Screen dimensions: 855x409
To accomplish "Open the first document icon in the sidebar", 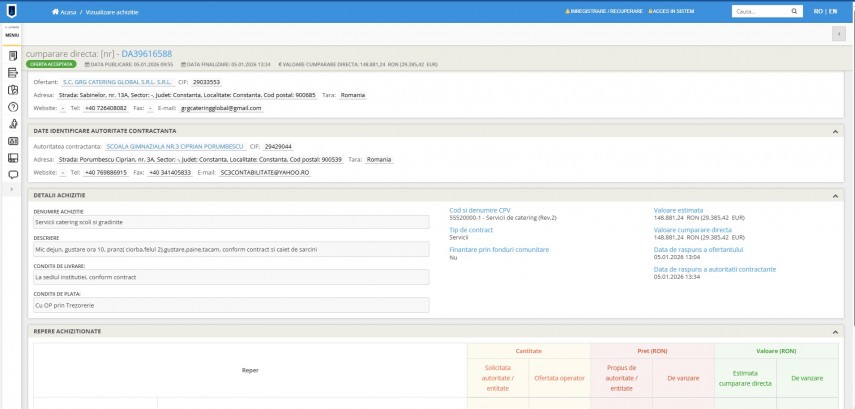I will (x=13, y=55).
